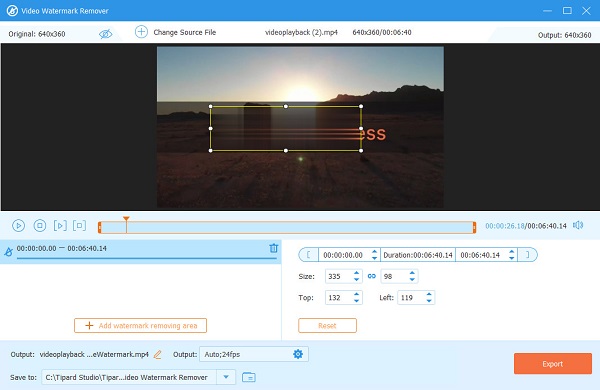Image resolution: width=600 pixels, height=390 pixels.
Task: Click the Size height field 98
Action: coord(394,276)
